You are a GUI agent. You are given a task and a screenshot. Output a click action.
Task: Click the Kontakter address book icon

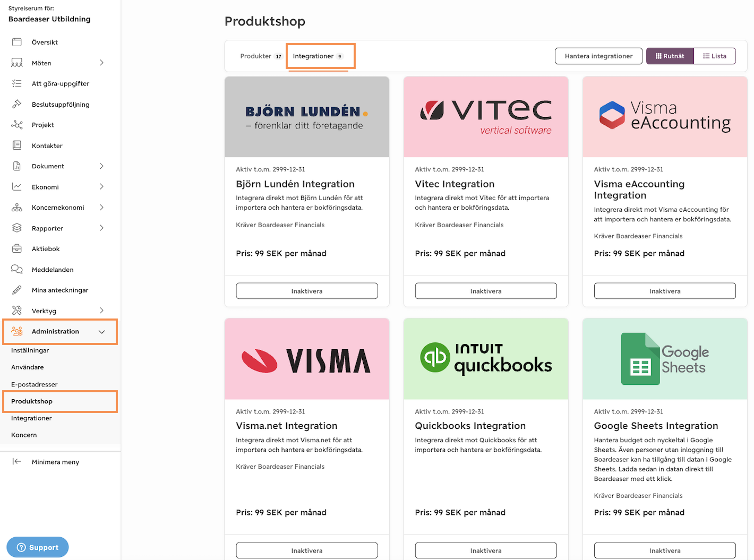17,145
